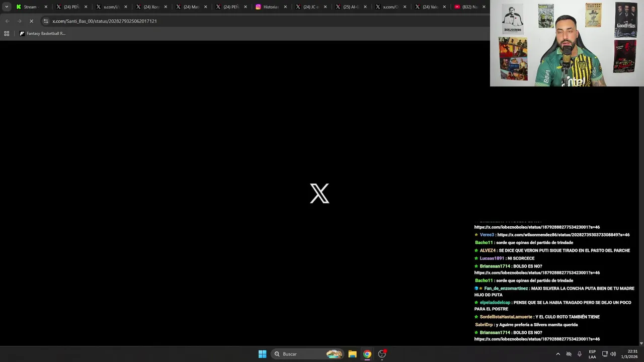This screenshot has height=362, width=644.
Task: Click the microphone tray icon
Action: coord(580,354)
